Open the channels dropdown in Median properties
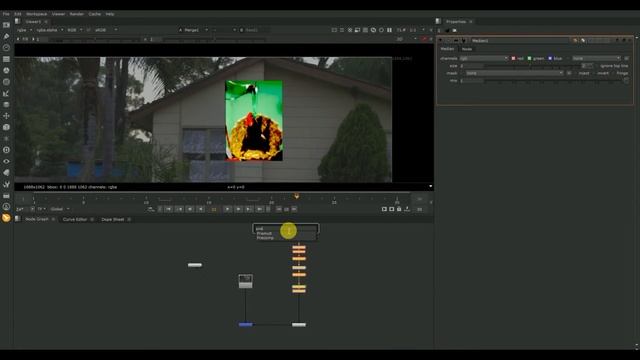 tap(484, 58)
